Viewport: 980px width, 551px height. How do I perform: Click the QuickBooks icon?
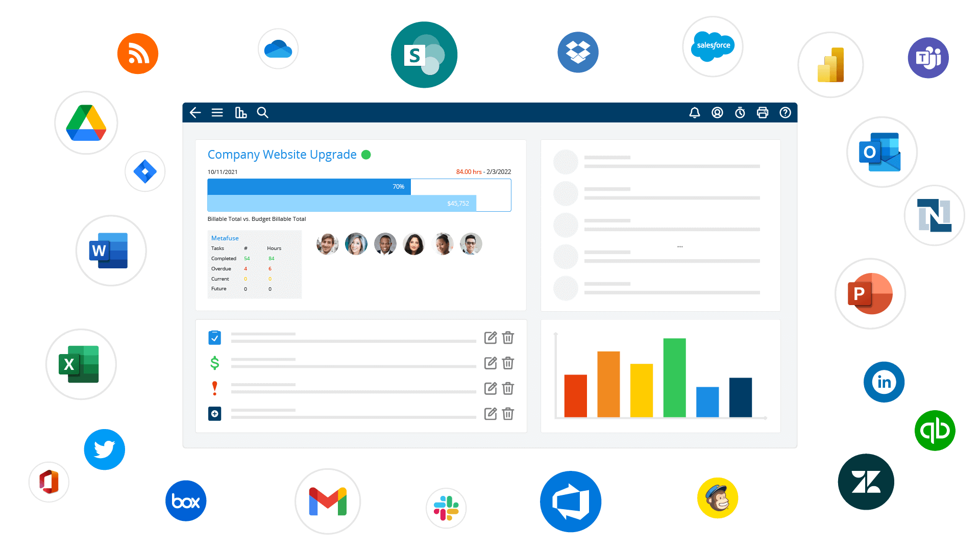pos(935,431)
